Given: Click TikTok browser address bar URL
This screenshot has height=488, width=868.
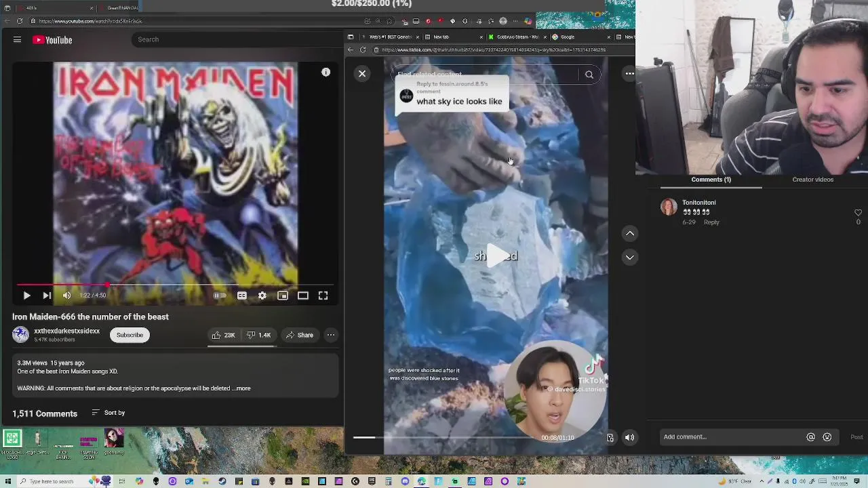Looking at the screenshot, I should [x=494, y=50].
